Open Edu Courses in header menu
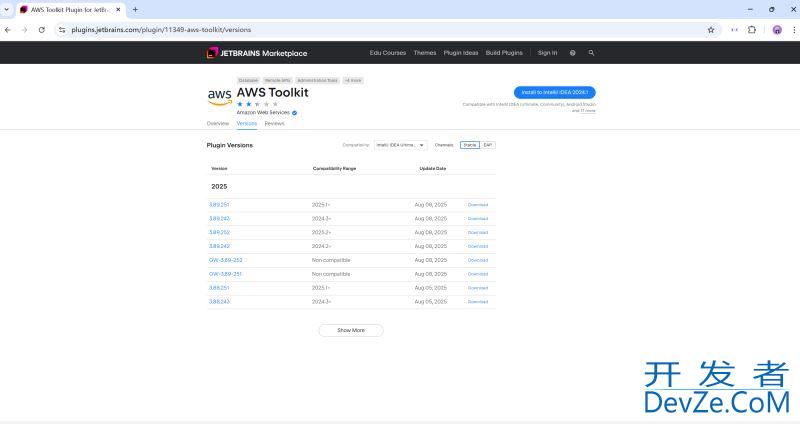Viewport: 800px width, 424px height. click(x=388, y=53)
